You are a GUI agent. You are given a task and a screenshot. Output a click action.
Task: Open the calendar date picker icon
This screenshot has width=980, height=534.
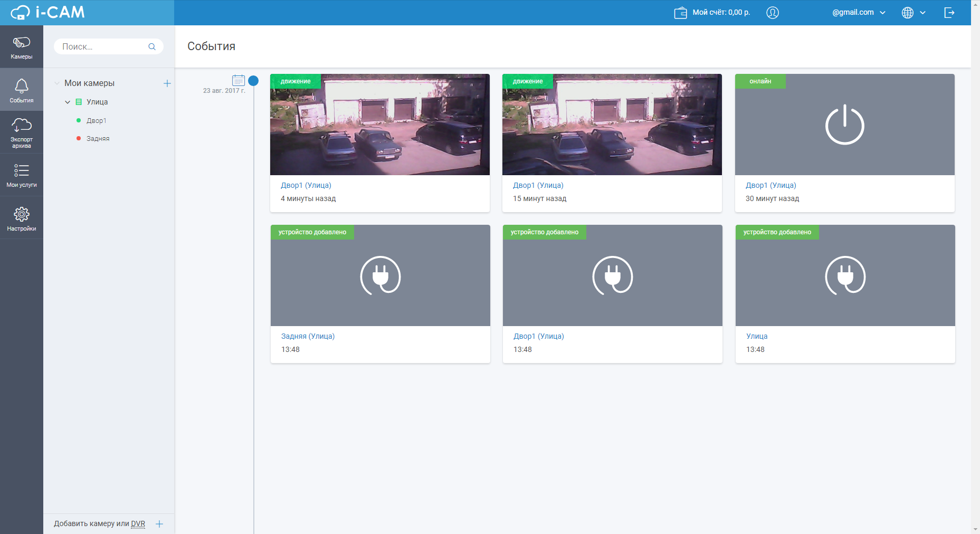(x=239, y=80)
